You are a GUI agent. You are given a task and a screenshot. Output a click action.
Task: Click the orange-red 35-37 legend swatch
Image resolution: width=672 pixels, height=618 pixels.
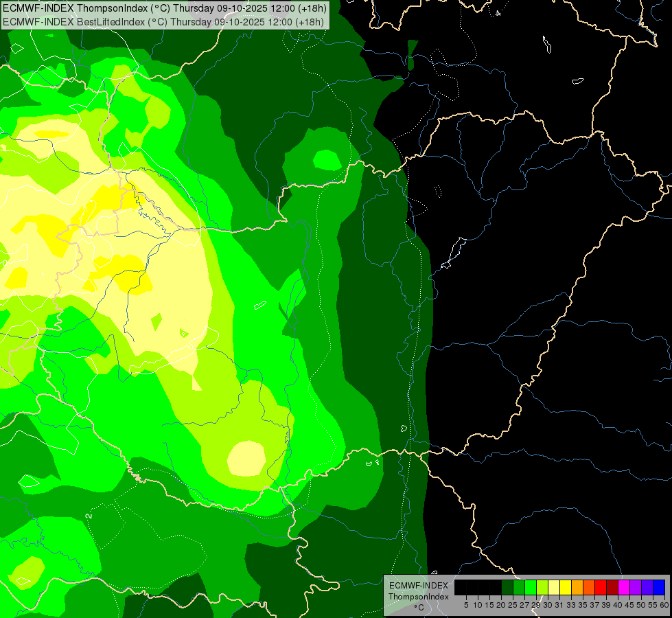coord(589,587)
